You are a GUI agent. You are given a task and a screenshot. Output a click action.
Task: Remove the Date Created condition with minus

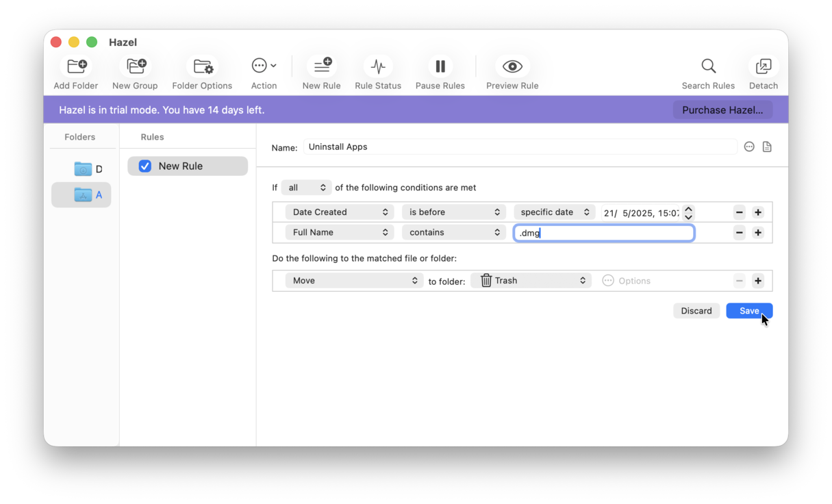[740, 212]
